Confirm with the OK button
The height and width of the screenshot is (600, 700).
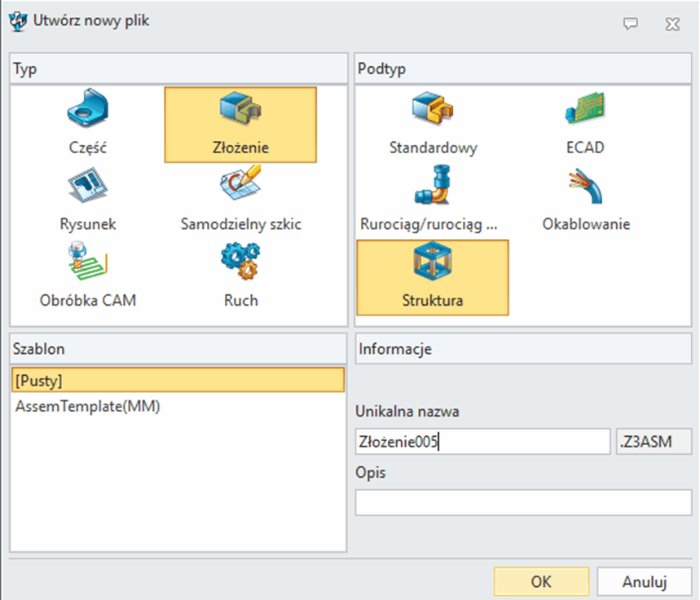[541, 582]
